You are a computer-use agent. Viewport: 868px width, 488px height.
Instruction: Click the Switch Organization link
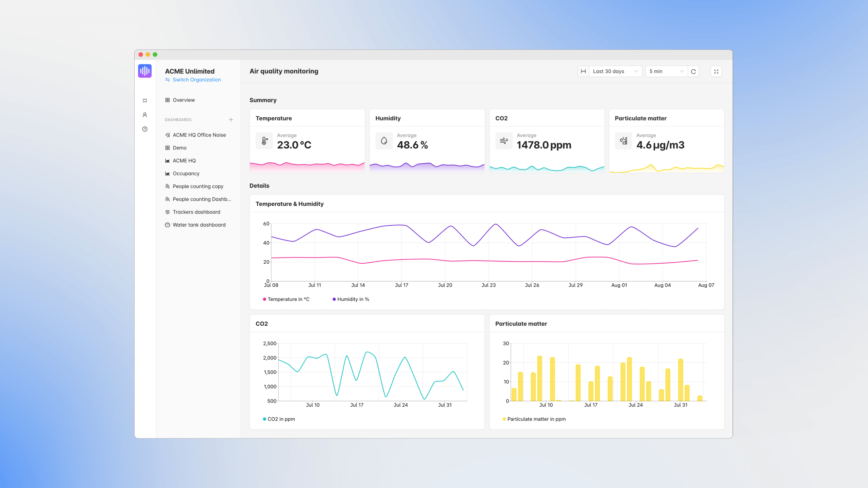tap(197, 80)
